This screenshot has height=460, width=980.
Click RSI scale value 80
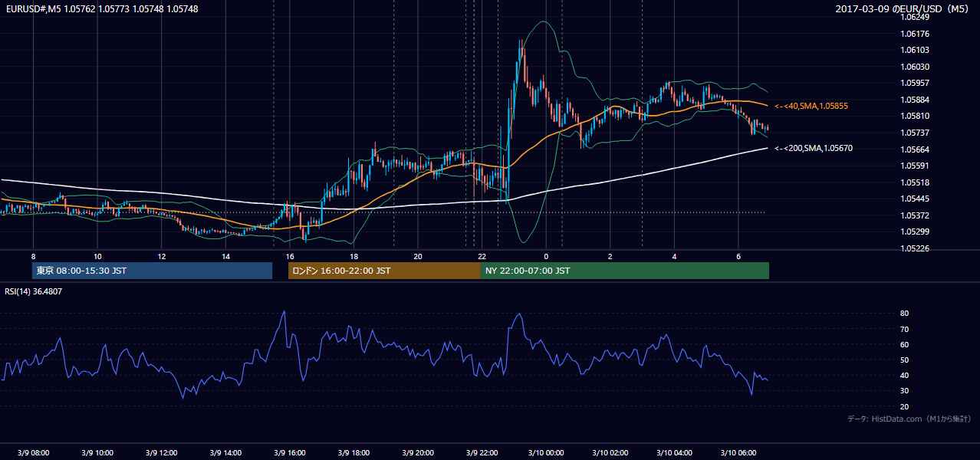click(905, 314)
